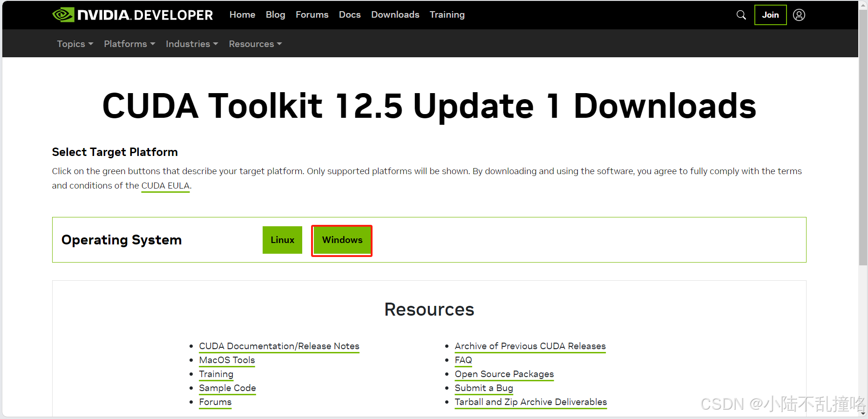Viewport: 868px width, 419px height.
Task: Open the Training link under Resources
Action: click(216, 374)
